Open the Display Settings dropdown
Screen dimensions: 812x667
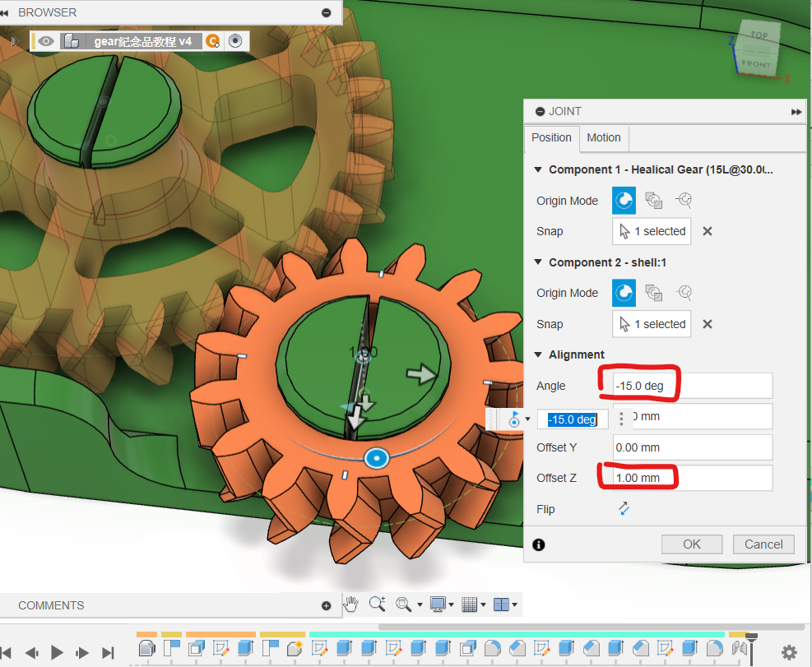(x=442, y=604)
